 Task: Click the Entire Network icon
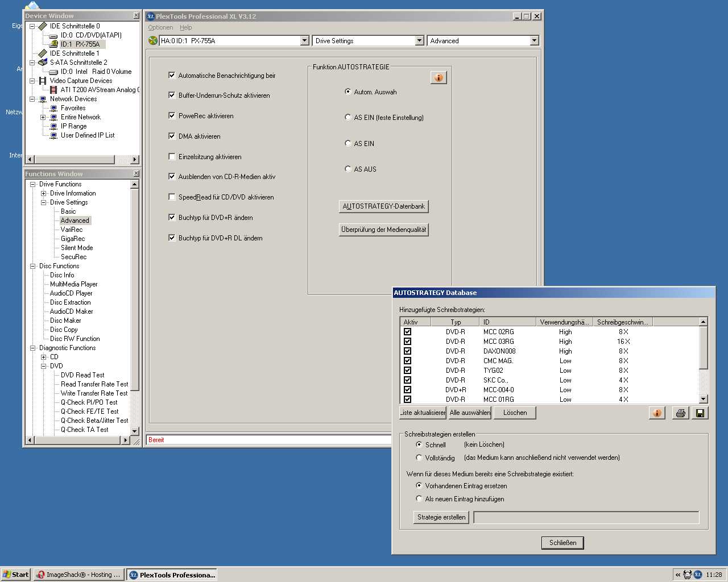[x=54, y=117]
